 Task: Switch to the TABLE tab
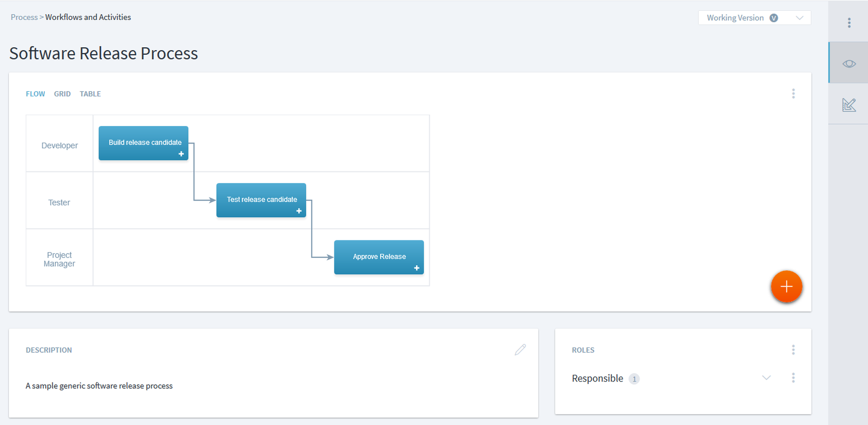coord(90,94)
